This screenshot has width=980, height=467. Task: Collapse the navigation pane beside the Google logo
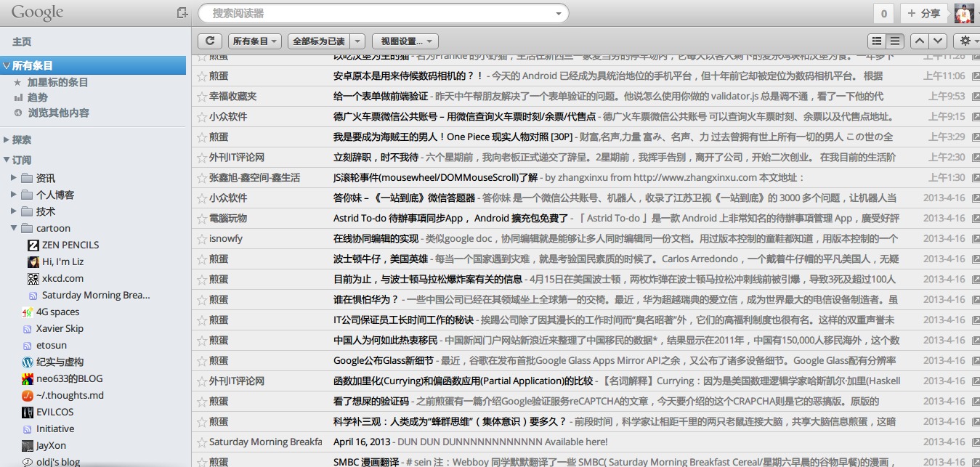[182, 12]
